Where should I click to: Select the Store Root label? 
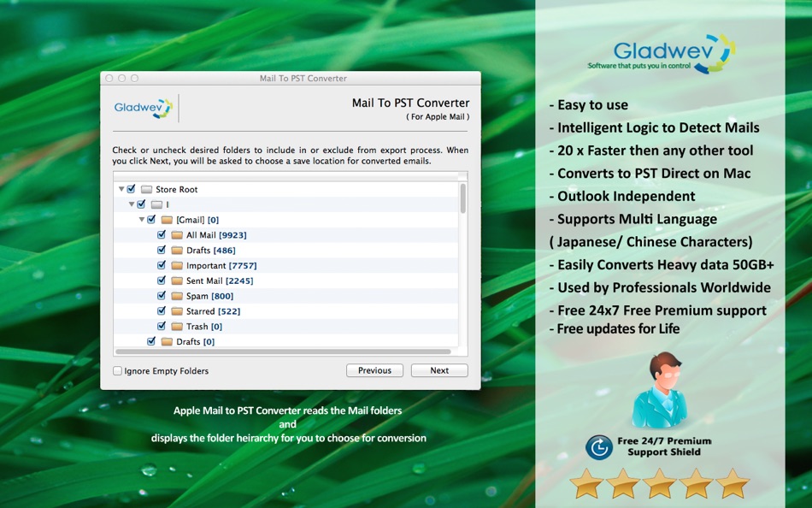pos(177,190)
